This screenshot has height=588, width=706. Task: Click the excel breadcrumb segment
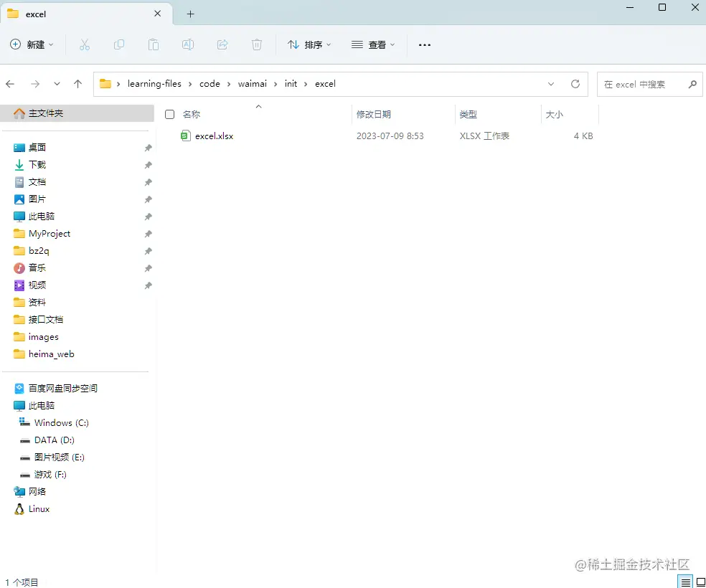coord(325,84)
